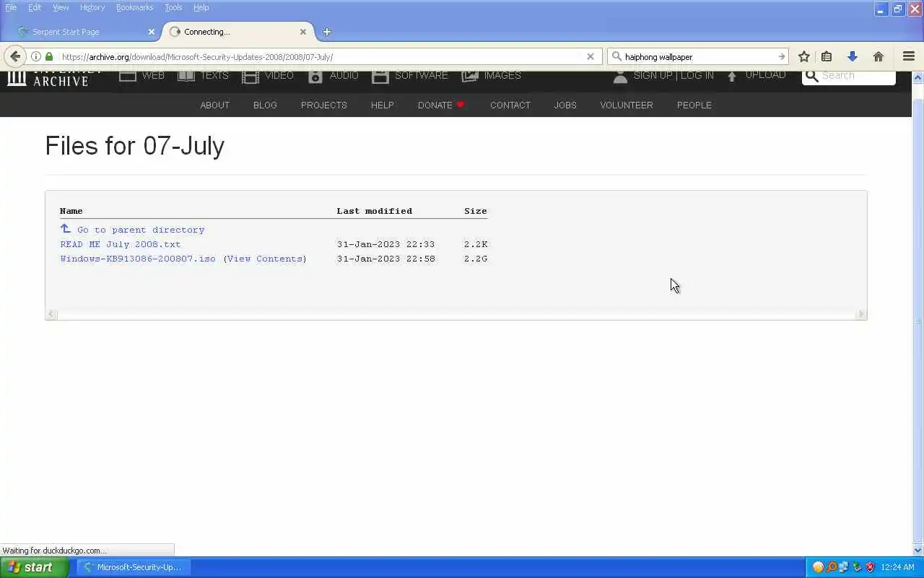Click the user avatar sign-up icon

(x=620, y=76)
